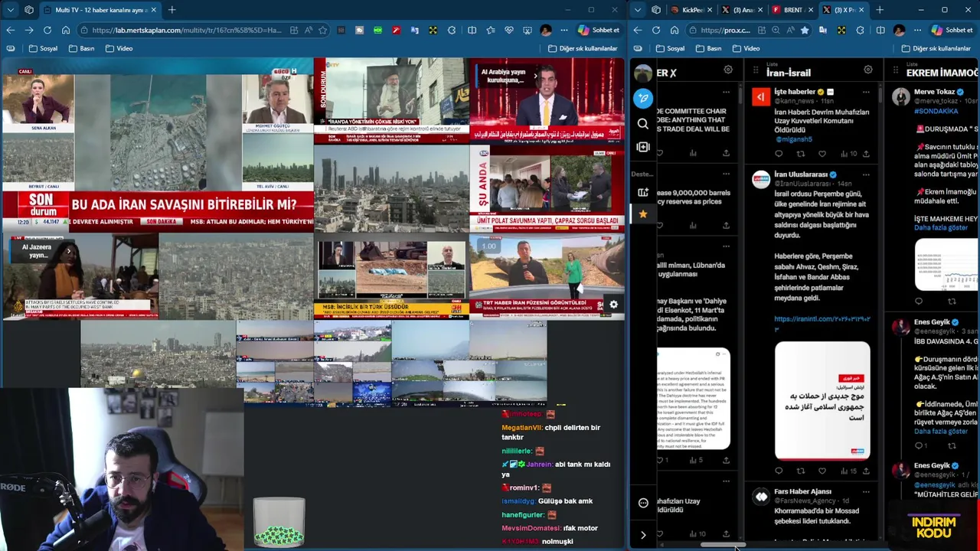Open the X Pro profile avatar in the sidebar
The width and height of the screenshot is (980, 551).
coord(643,73)
